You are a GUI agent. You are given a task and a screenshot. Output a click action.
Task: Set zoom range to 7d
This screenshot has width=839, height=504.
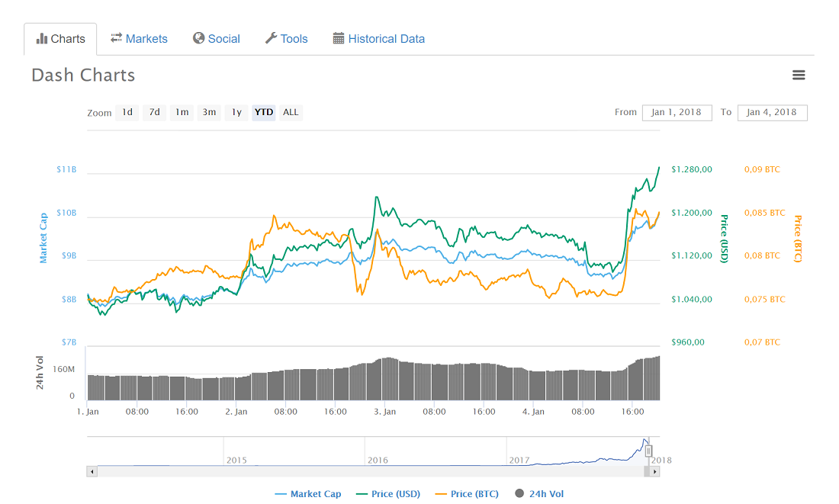[x=155, y=112]
